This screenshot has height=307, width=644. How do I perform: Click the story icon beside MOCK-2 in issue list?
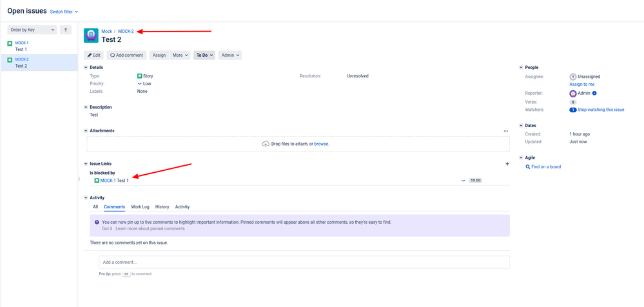[x=10, y=60]
